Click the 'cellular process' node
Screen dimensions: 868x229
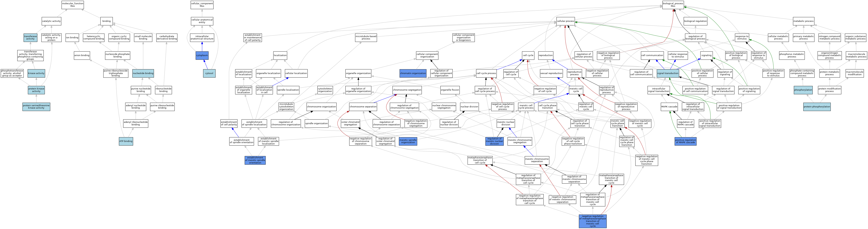[565, 21]
